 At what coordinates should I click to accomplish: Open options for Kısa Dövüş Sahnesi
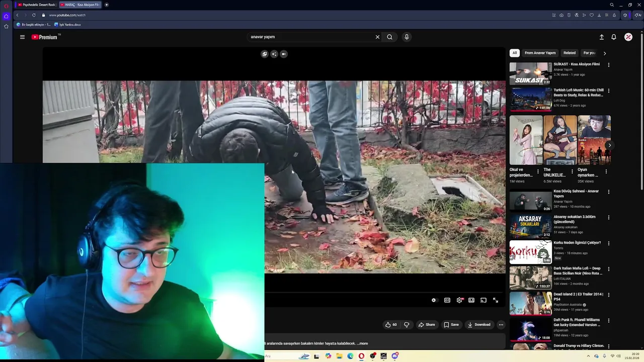point(609,192)
